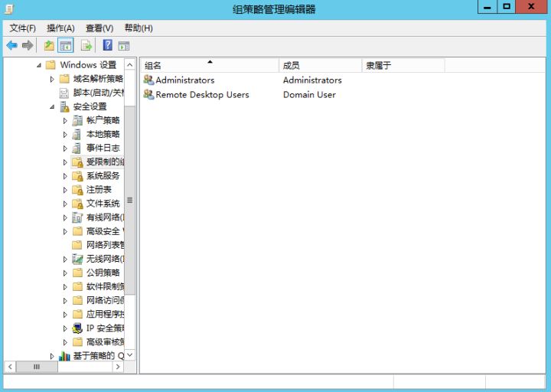551x392 pixels.
Task: Click the 受限制的组 locked folder icon
Action: 77,162
